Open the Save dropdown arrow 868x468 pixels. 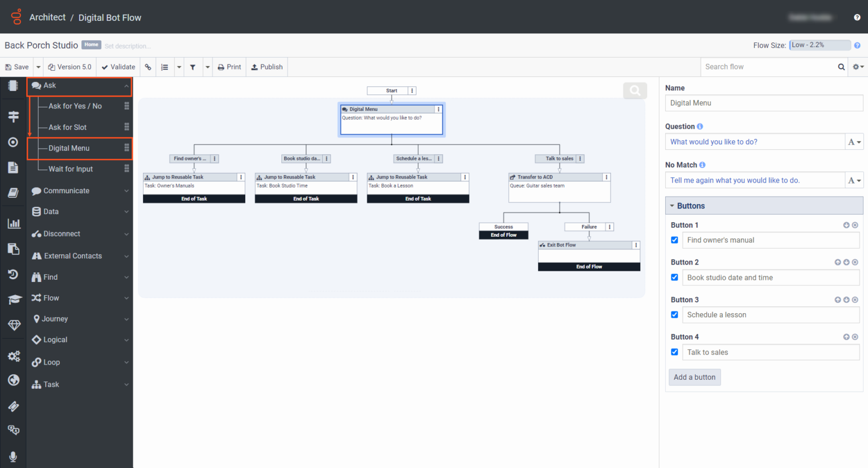38,67
